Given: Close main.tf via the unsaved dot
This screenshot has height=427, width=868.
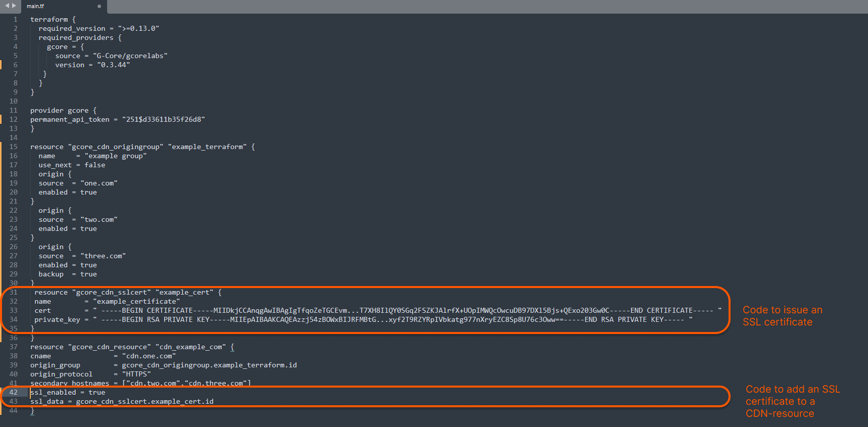Looking at the screenshot, I should [99, 7].
